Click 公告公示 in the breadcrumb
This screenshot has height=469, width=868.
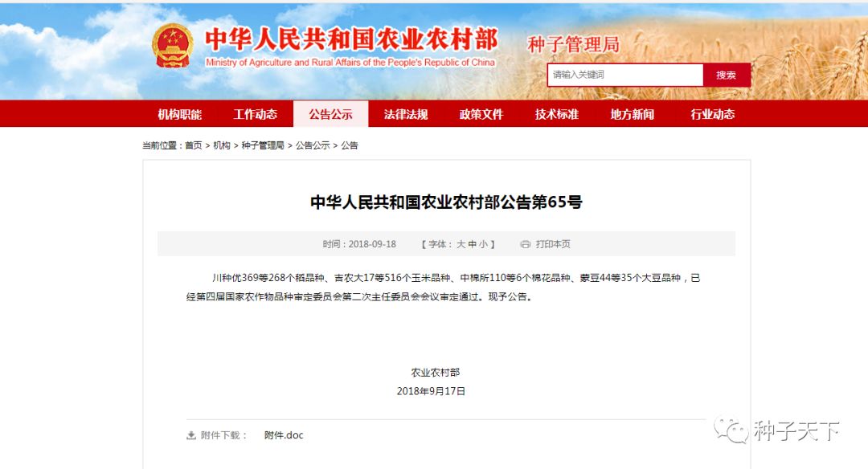(x=313, y=145)
